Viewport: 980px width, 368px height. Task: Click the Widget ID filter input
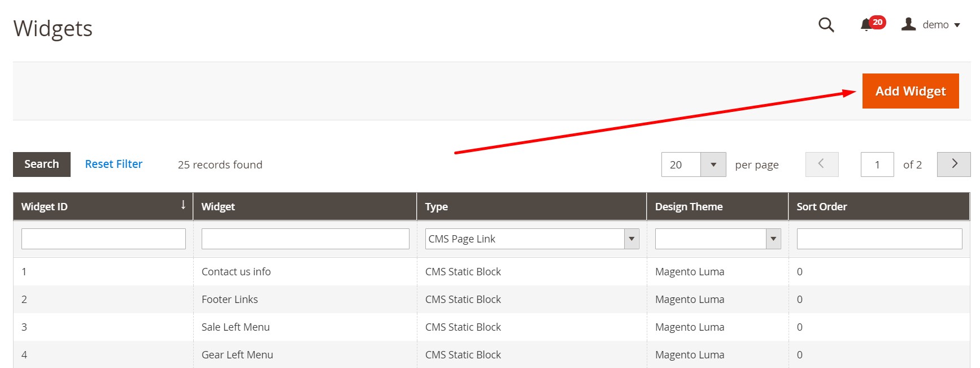pos(103,239)
